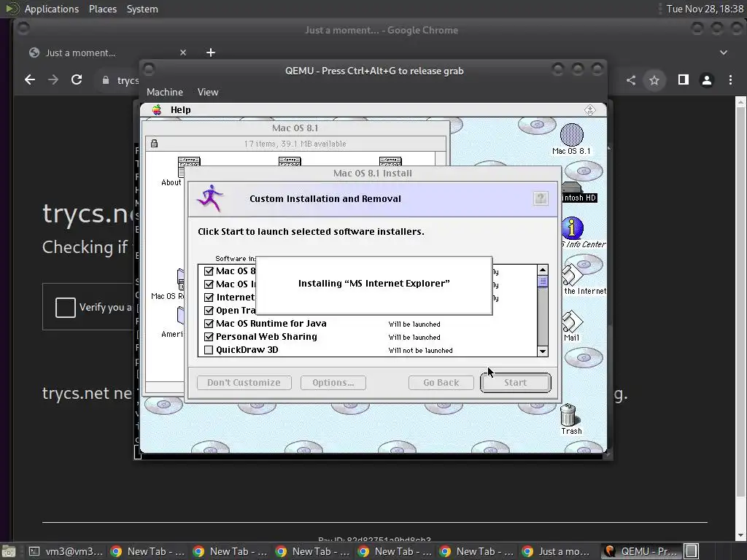The height and width of the screenshot is (560, 747).
Task: Click the application switcher icon in Mac menu bar
Action: (589, 110)
